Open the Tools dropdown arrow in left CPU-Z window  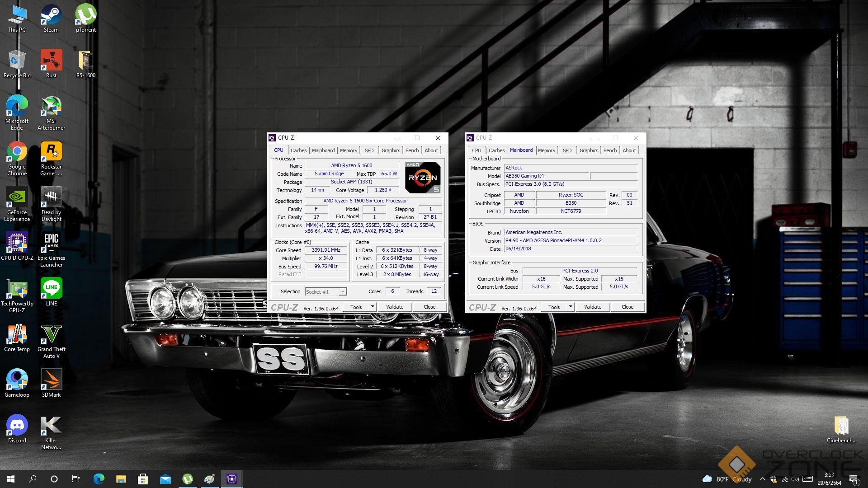(x=373, y=307)
